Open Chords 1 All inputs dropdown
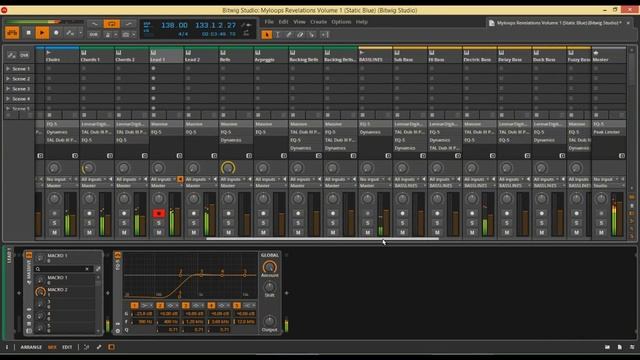The width and height of the screenshot is (640, 360). 94,179
